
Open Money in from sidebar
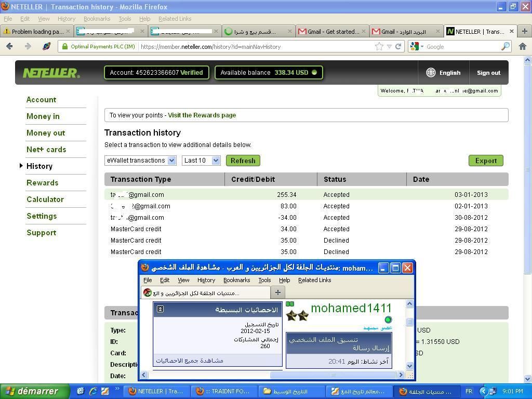point(43,116)
